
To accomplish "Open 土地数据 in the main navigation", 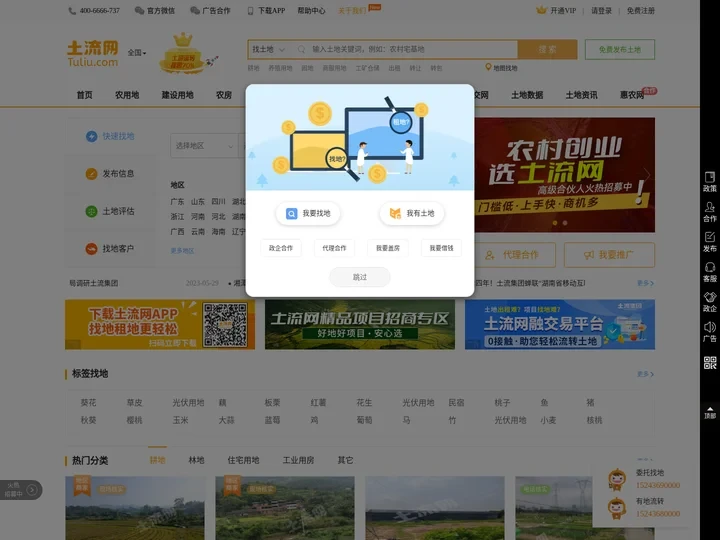I will (527, 95).
